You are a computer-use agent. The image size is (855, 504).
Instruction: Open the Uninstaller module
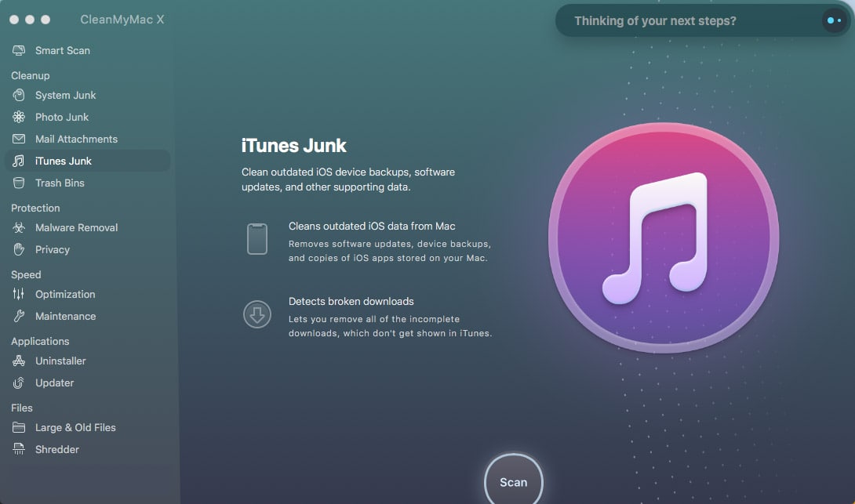click(x=60, y=361)
